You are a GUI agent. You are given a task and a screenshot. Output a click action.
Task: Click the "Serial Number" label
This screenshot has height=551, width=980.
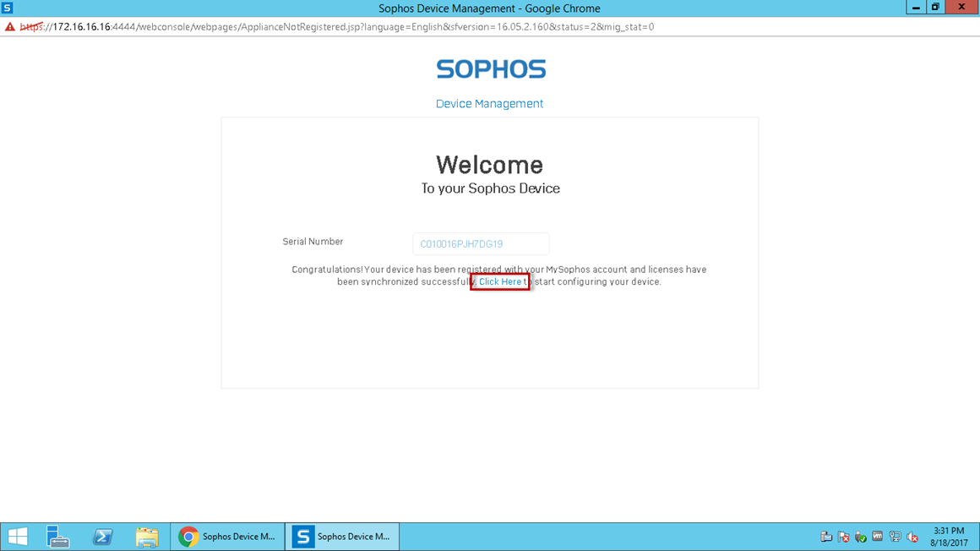coord(313,242)
